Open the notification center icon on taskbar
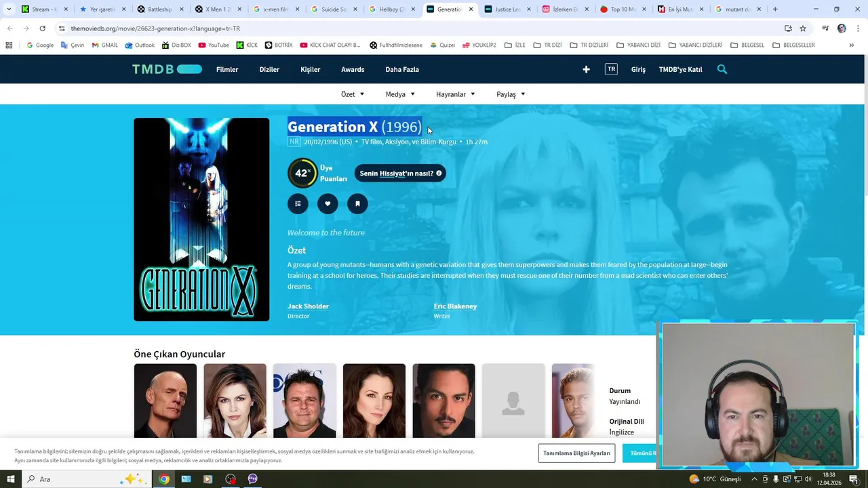Viewport: 868px width, 488px height. point(854,479)
